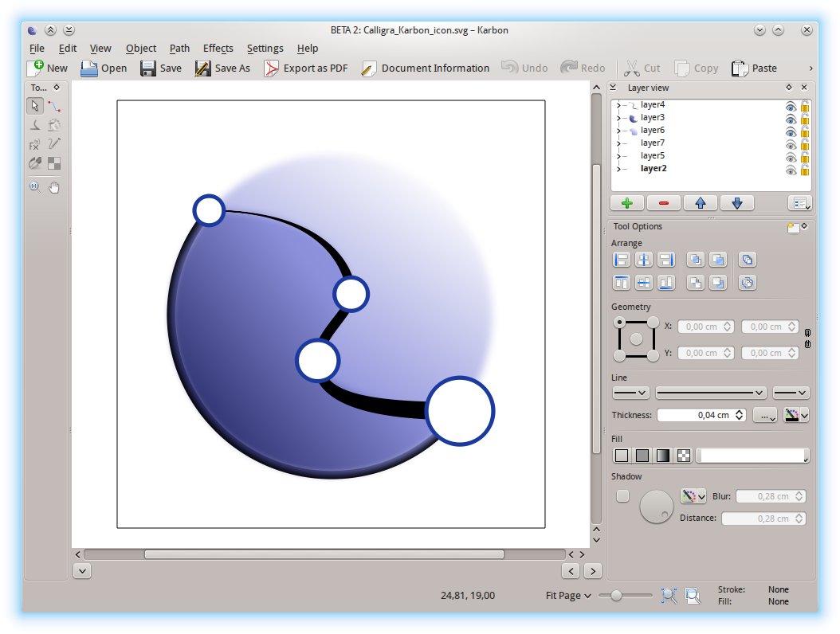
Task: Open the layer view mode dropdown button
Action: 800,203
